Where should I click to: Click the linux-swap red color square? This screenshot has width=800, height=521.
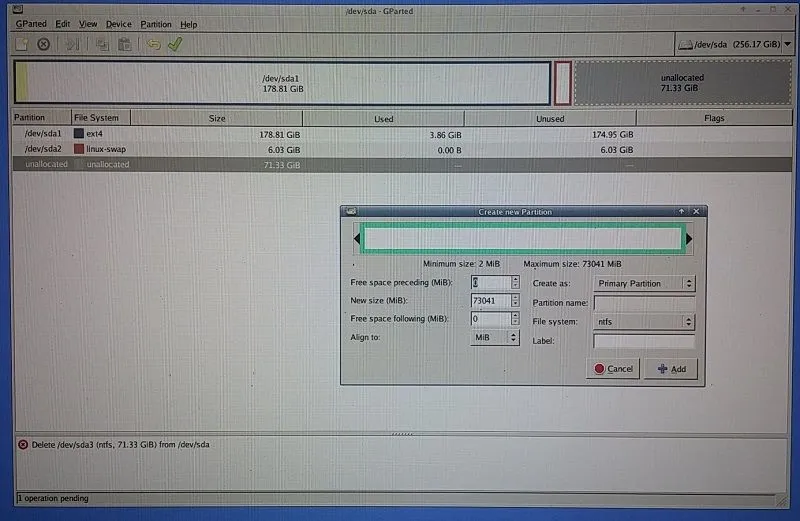[79, 149]
